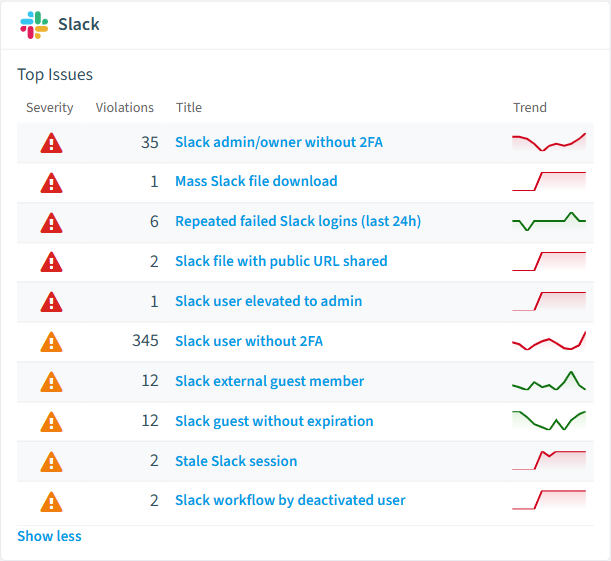
Task: Click trend sparkline for Stale Slack session
Action: [549, 460]
